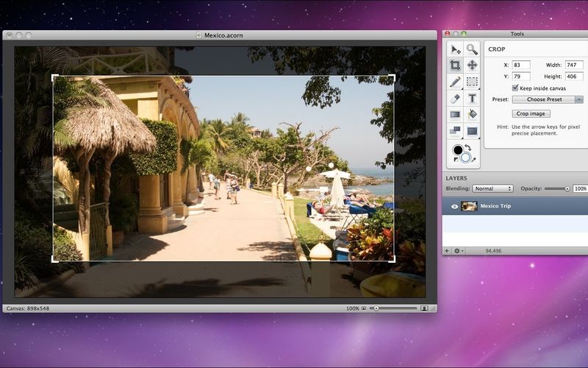Pick the eyedropper color sampler
This screenshot has height=368, width=588.
pyautogui.click(x=473, y=160)
